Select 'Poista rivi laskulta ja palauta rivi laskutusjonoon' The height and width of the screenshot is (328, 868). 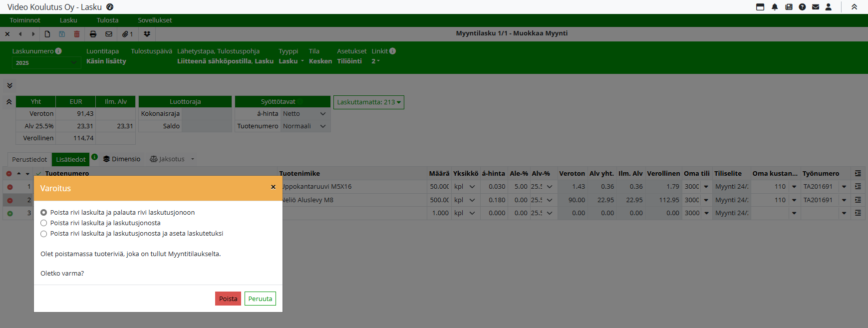point(44,213)
